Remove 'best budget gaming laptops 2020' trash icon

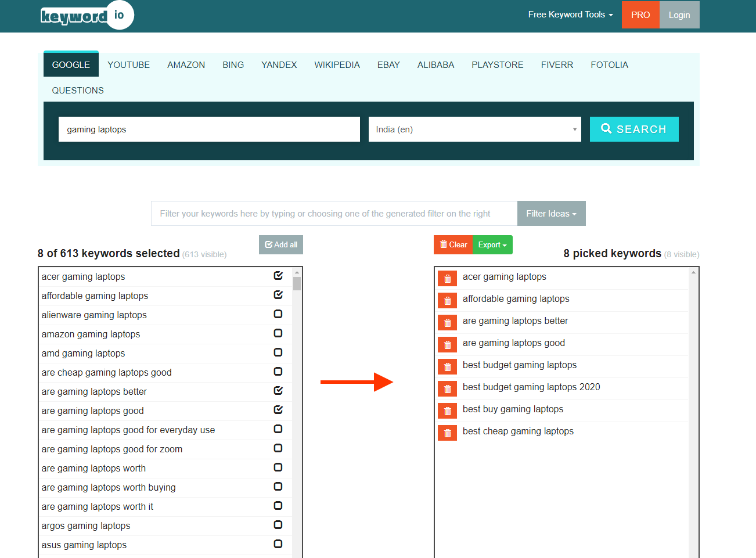[447, 389]
